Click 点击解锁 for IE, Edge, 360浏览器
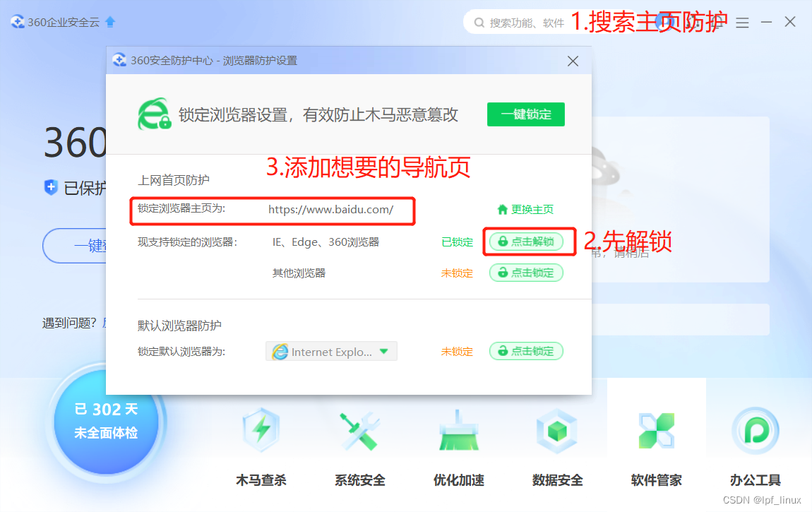 526,242
